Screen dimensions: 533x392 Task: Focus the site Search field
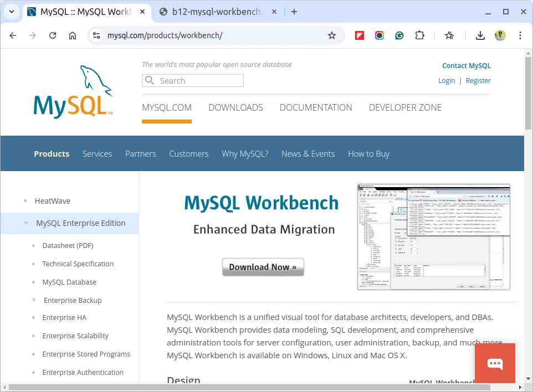(x=193, y=80)
